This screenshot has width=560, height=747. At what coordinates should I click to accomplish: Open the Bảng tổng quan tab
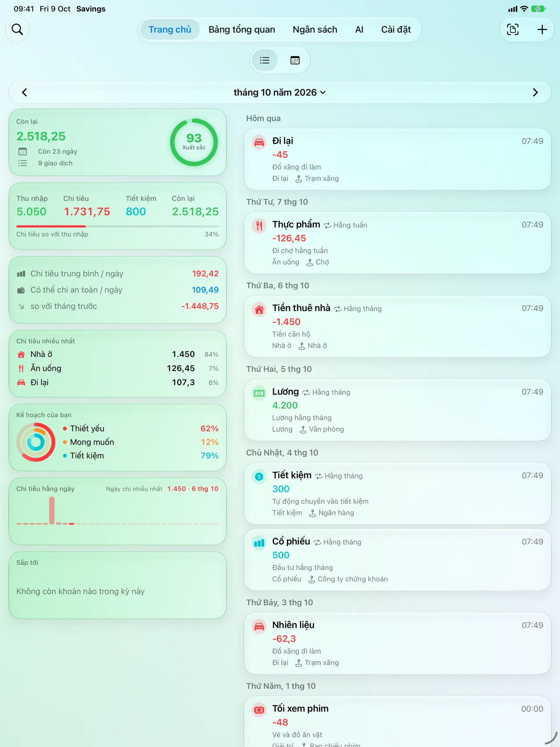click(x=242, y=29)
